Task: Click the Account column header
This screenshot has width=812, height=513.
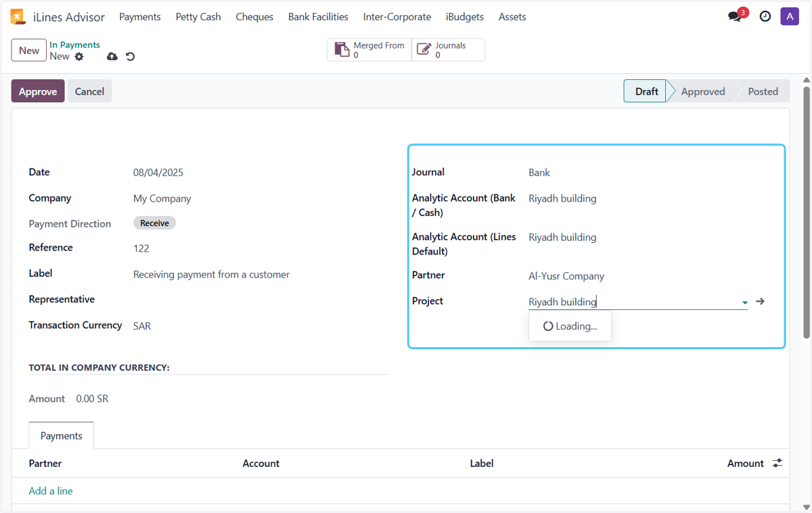Action: click(x=261, y=464)
